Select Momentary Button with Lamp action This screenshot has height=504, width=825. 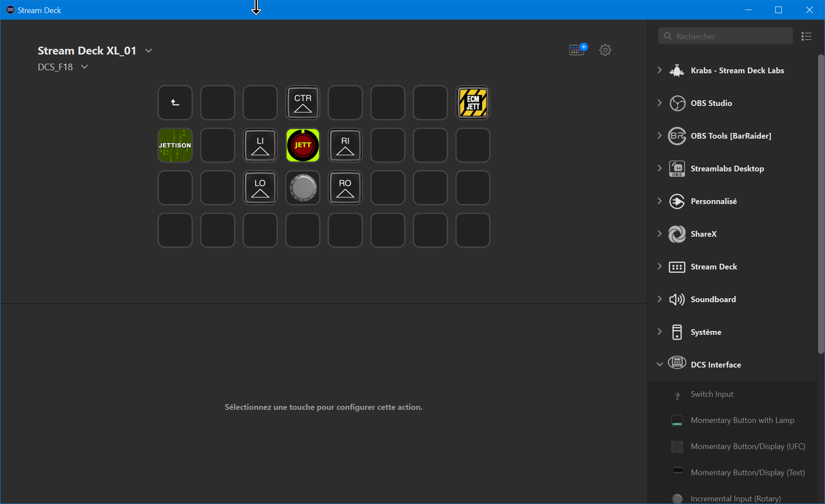742,420
